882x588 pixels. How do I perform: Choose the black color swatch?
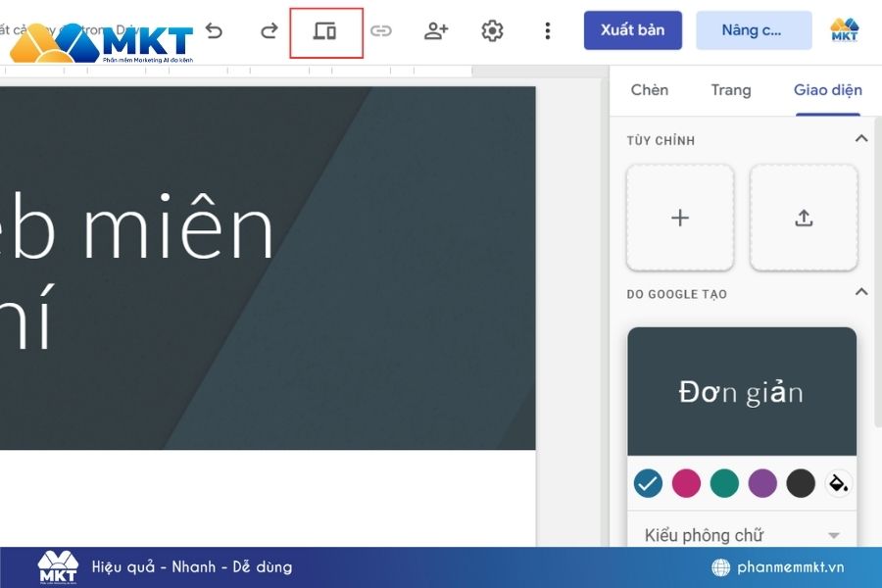tap(801, 483)
